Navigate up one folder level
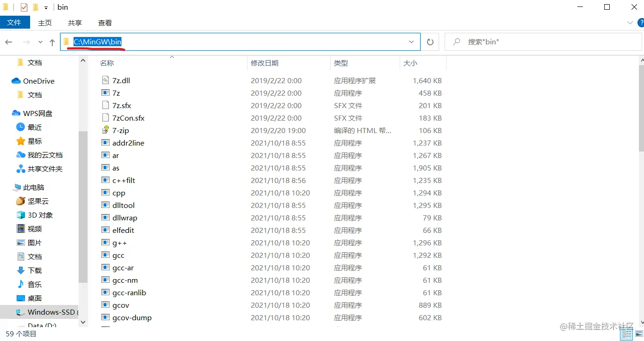Viewport: 644px width, 341px height. (52, 42)
